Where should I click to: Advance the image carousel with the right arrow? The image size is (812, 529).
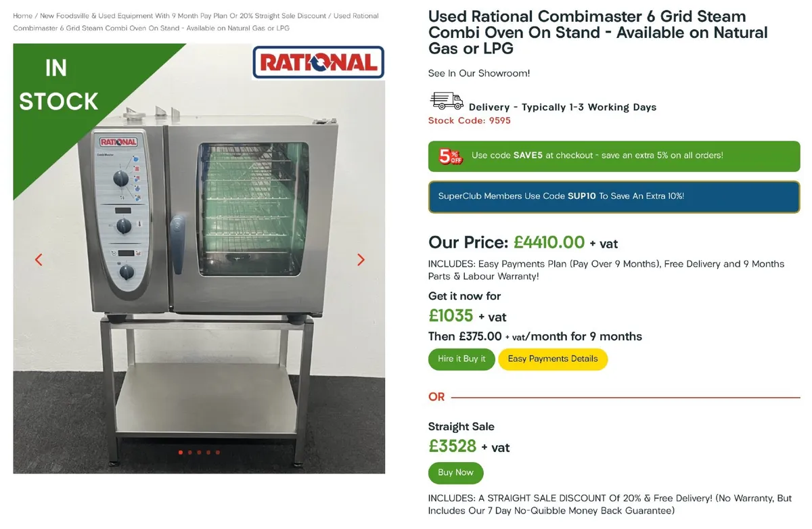pyautogui.click(x=361, y=259)
